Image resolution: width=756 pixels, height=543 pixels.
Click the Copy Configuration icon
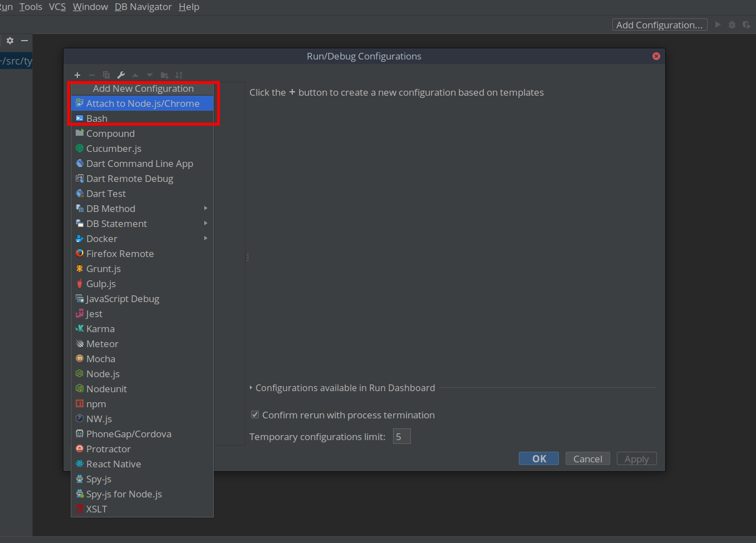[x=106, y=75]
